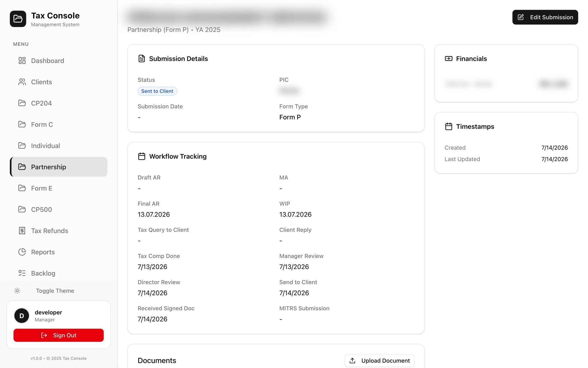Click the Final AR date 13.07.2026
The image size is (588, 368).
coord(154,214)
